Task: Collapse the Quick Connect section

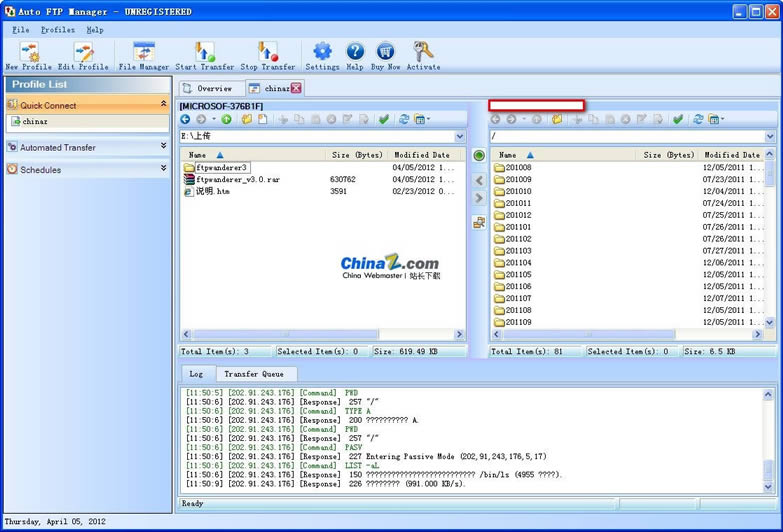Action: coord(163,104)
